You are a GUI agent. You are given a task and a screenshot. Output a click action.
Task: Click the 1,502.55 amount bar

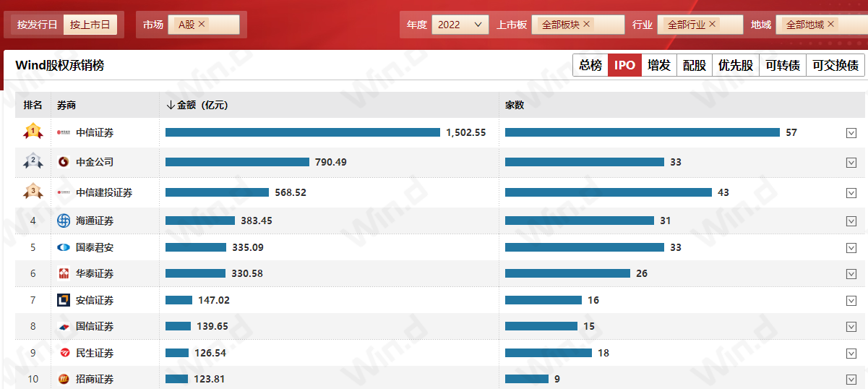click(x=303, y=132)
